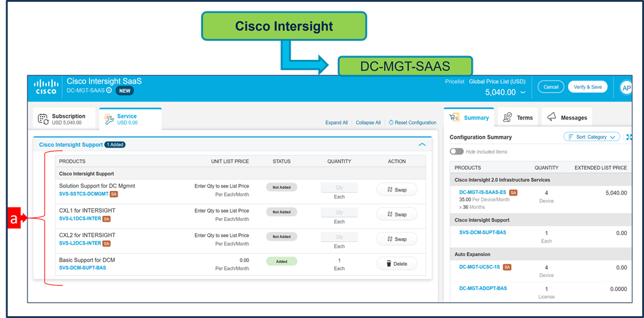Open SVS-L2DCS-INTER product link
The image size is (644, 318).
(80, 243)
